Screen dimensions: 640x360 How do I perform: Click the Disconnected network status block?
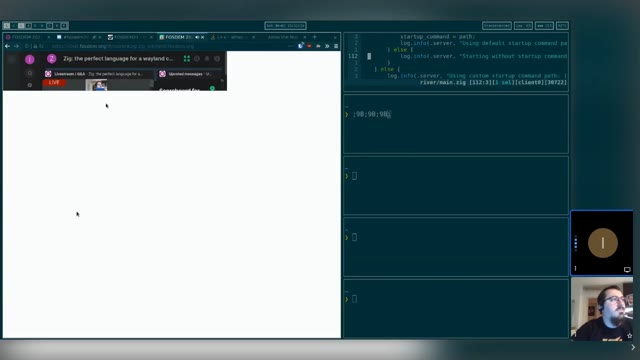pos(497,26)
